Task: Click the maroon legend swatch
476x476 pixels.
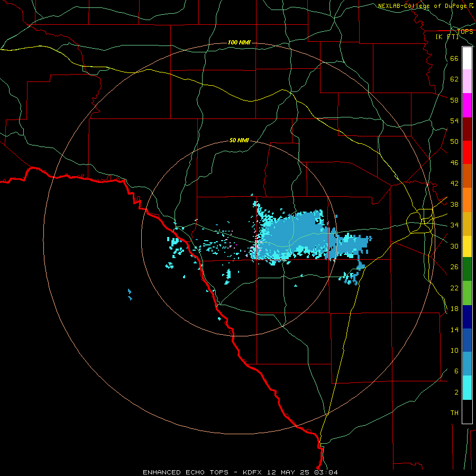Action: (x=467, y=129)
